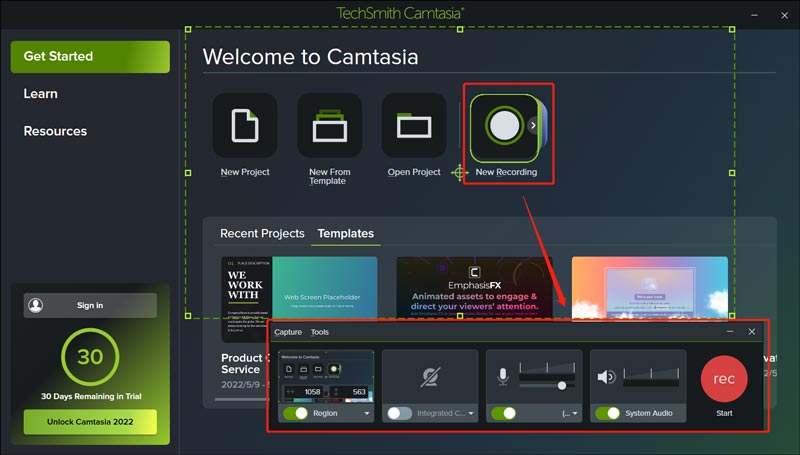Open the EmphasisFX template thumbnail
This screenshot has width=800, height=455.
pyautogui.click(x=474, y=288)
